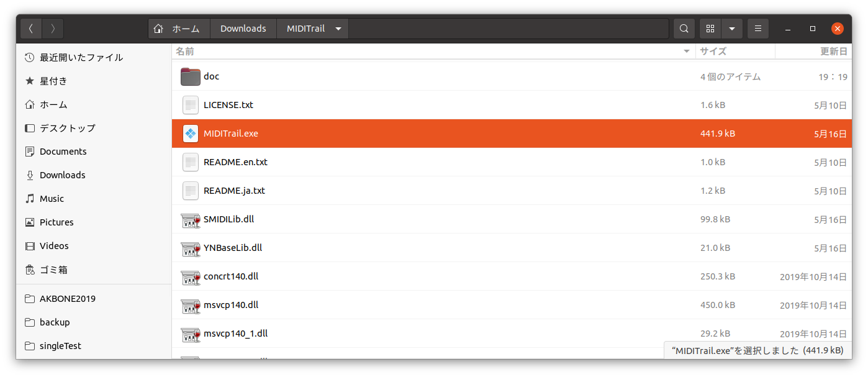Open view options dropdown arrow
868x377 pixels.
coord(732,29)
